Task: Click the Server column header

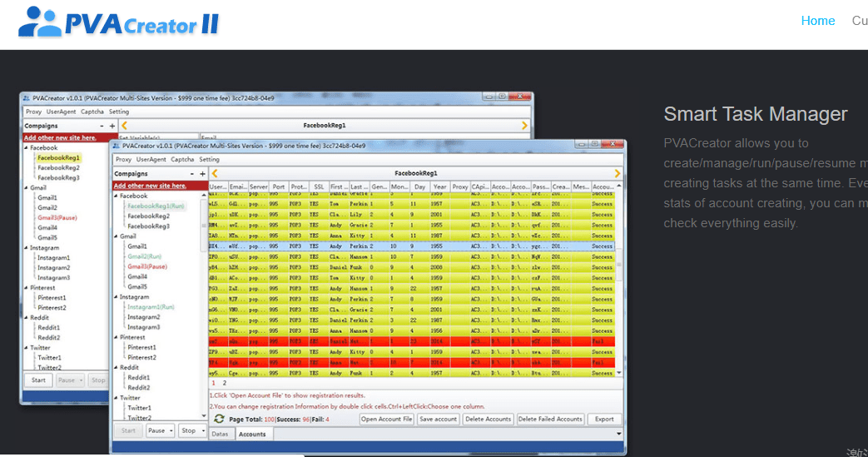Action: tap(258, 187)
